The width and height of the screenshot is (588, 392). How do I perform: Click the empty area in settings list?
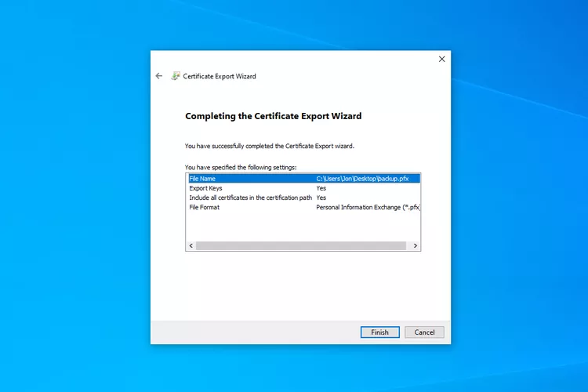coord(303,227)
